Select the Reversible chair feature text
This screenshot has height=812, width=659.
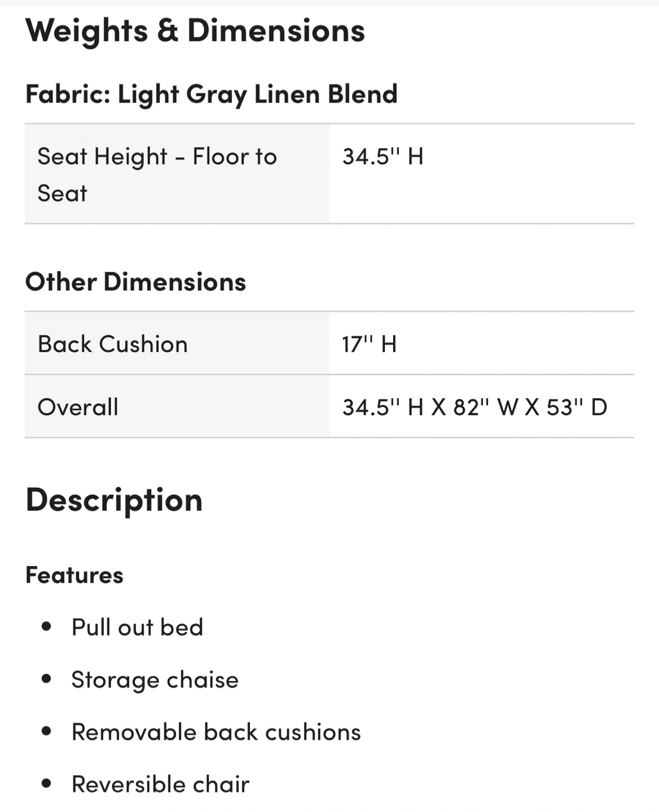[161, 784]
